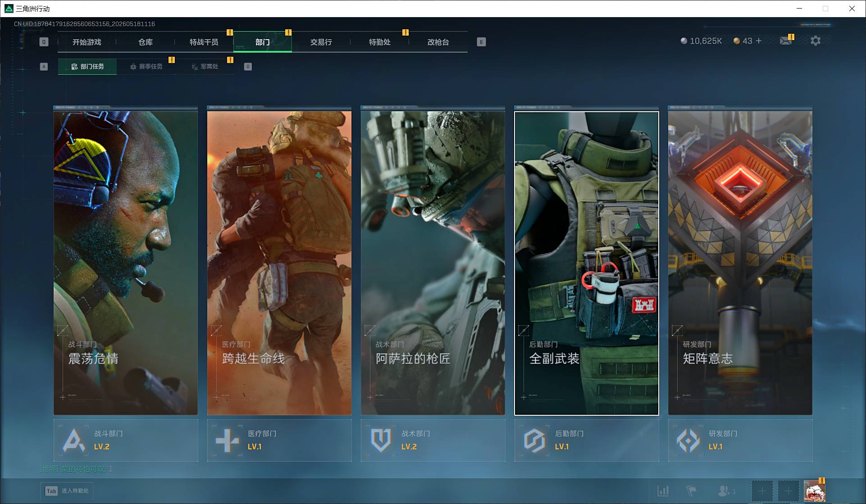Screen dimensions: 866x504
Task: Open the flag icon in bottom bar
Action: click(x=691, y=490)
